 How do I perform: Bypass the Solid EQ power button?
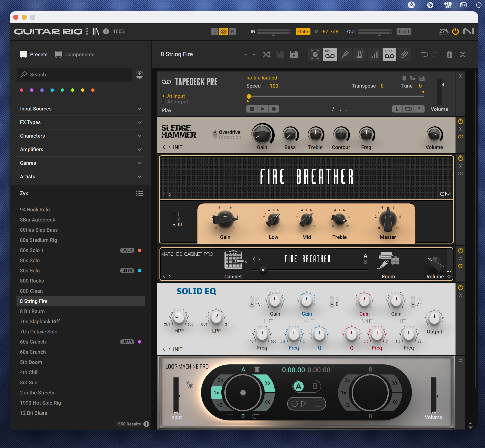[x=460, y=288]
